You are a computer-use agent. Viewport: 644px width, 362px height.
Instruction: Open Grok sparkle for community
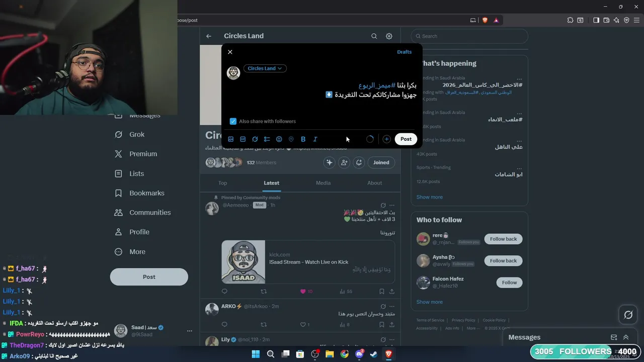330,162
